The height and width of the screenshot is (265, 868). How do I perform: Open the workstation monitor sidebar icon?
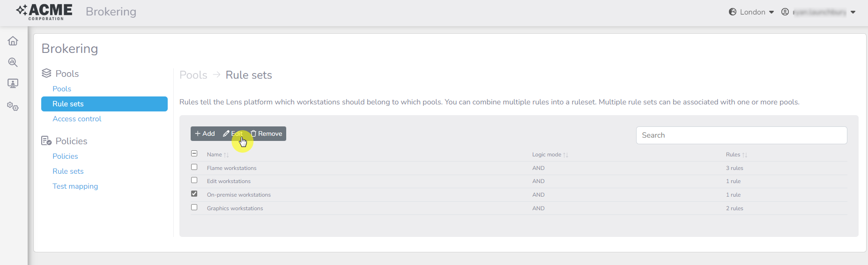pos(13,83)
